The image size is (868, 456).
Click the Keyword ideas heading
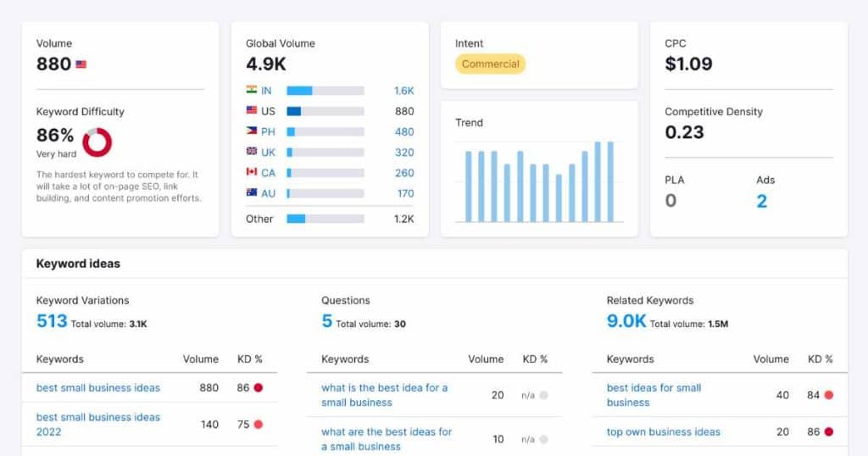click(x=78, y=264)
